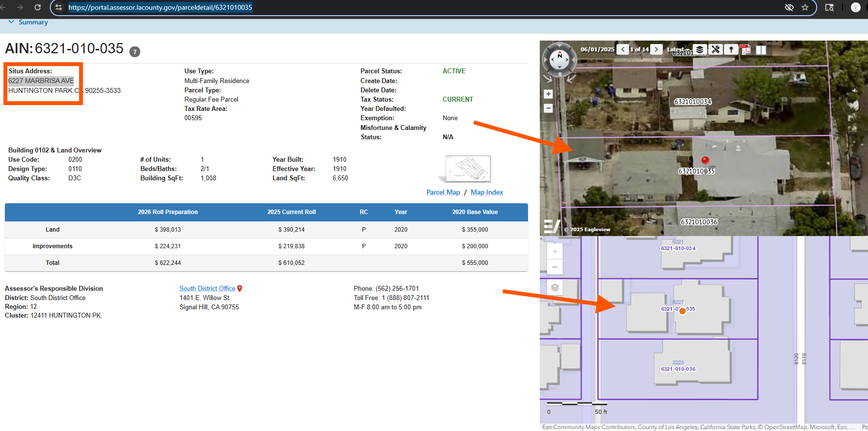The height and width of the screenshot is (431, 868).
Task: Toggle the third-party cookies eye icon
Action: pos(789,7)
